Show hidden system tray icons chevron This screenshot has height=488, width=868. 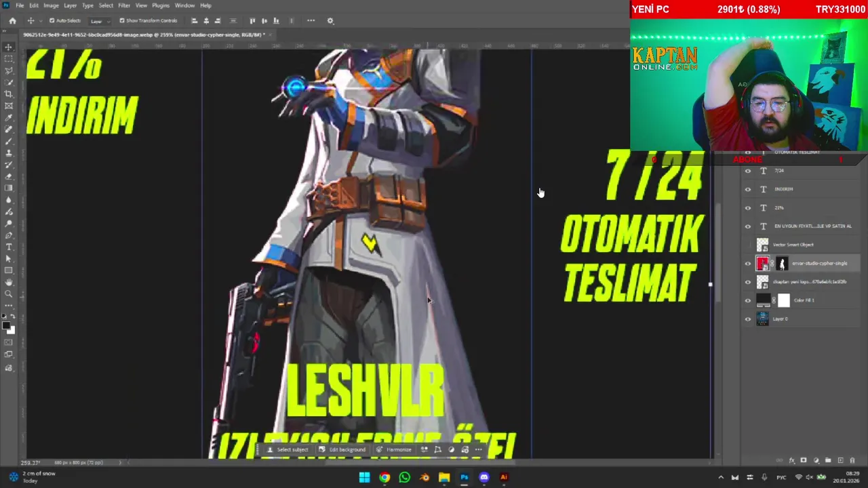click(720, 477)
